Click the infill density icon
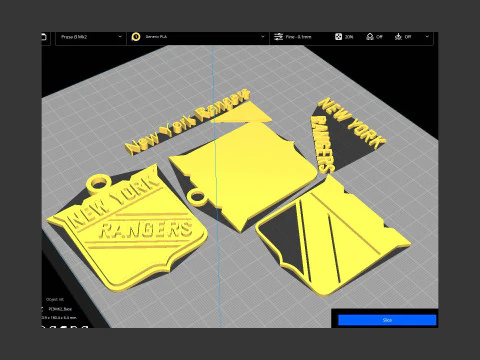This screenshot has height=360, width=480. coord(338,37)
